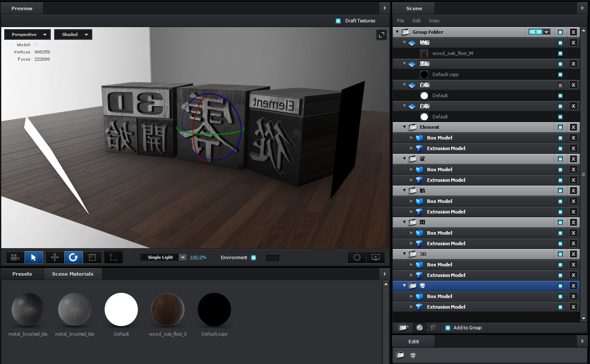Toggle the Environment checkbox

point(254,257)
